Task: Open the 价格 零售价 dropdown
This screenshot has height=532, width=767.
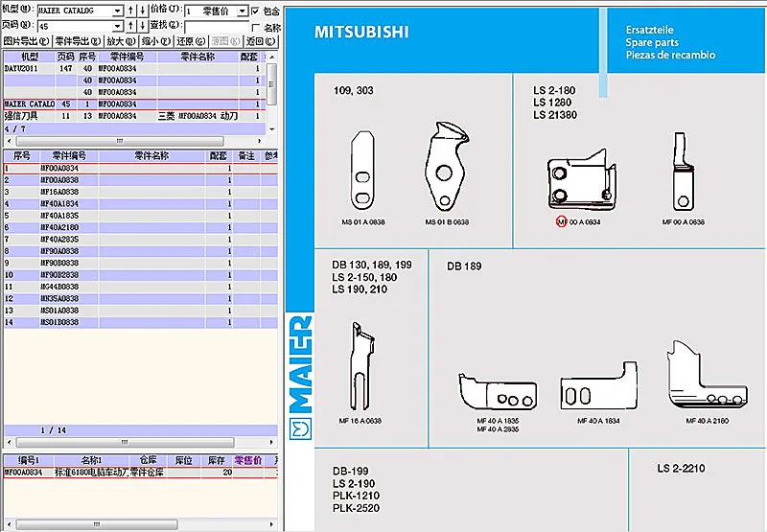Action: point(243,11)
